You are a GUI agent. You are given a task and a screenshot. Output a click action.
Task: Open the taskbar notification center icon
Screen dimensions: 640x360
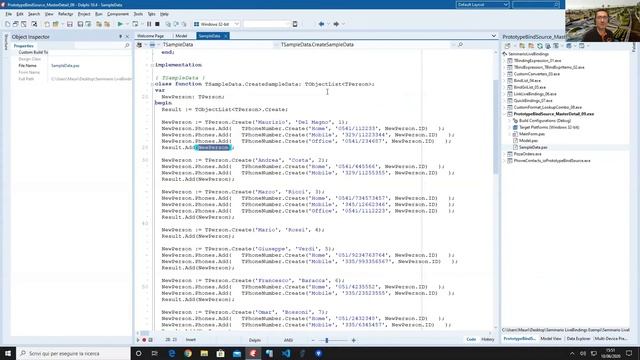[629, 353]
